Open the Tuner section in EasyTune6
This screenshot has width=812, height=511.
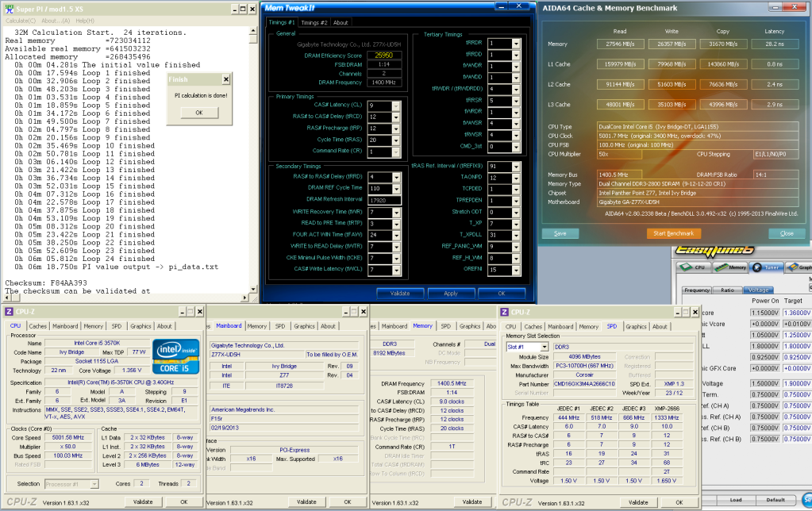(767, 267)
